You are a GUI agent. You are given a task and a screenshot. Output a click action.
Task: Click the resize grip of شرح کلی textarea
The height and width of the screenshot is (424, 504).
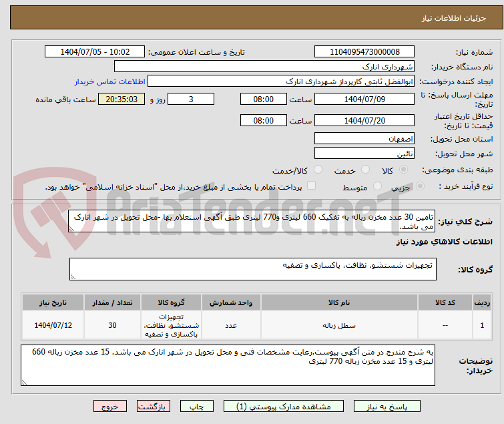pos(71,229)
